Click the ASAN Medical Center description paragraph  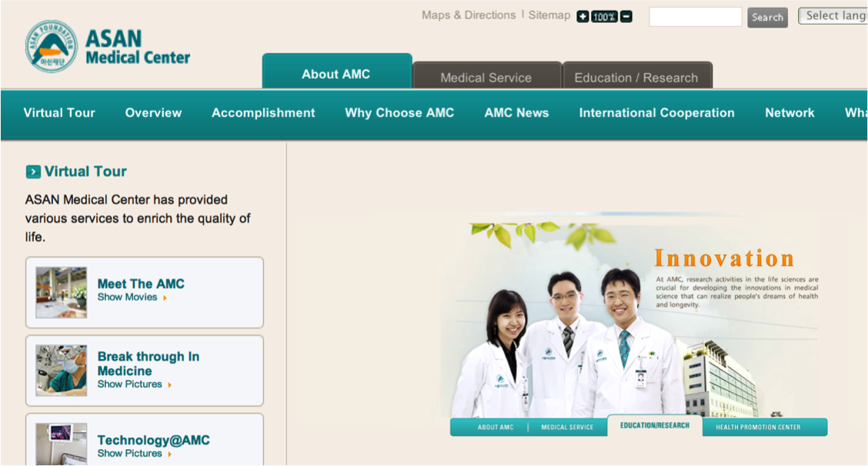coord(138,218)
